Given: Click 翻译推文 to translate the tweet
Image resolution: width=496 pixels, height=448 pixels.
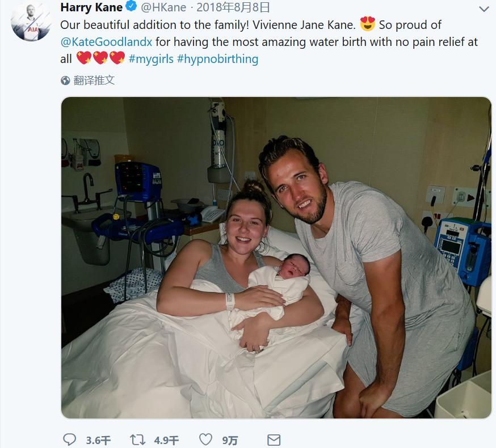Looking at the screenshot, I should [94, 80].
